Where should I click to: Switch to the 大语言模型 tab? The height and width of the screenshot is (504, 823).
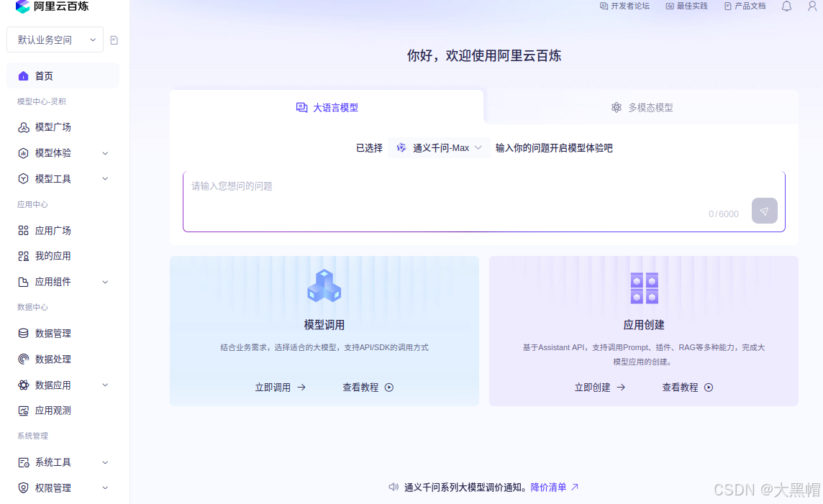[327, 108]
